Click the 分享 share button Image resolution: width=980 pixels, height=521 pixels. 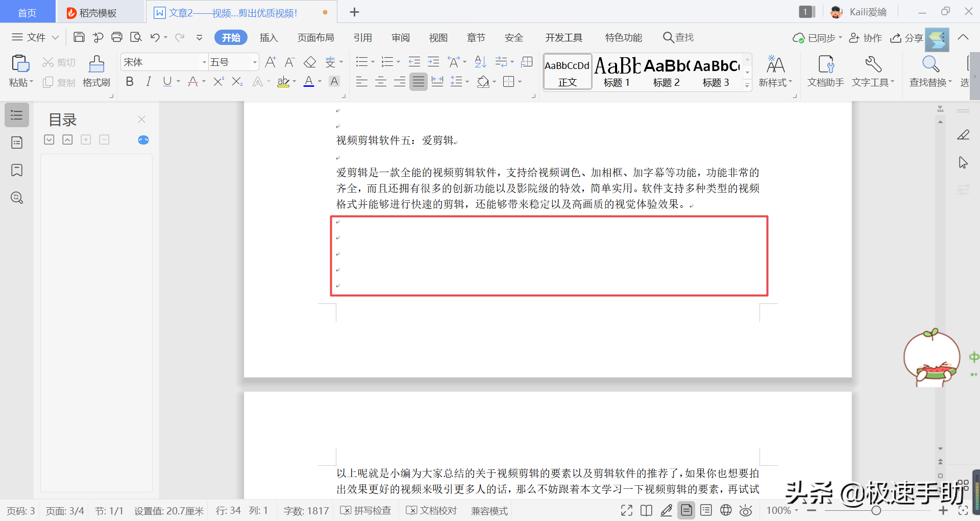click(906, 37)
